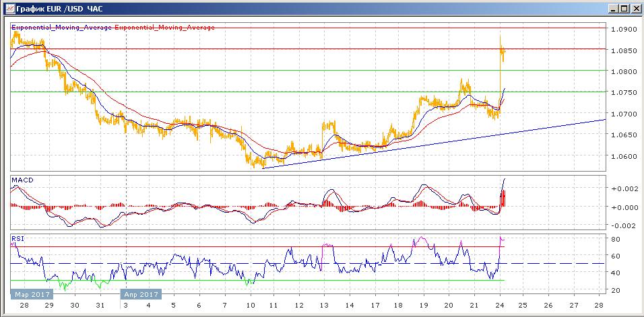
Task: Click date axis label 21
Action: pos(474,306)
